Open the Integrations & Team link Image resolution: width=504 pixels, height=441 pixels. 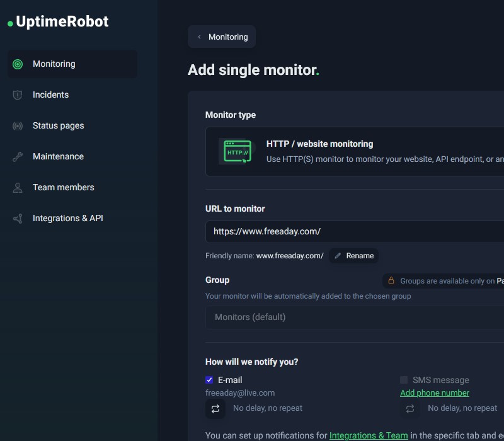(369, 435)
